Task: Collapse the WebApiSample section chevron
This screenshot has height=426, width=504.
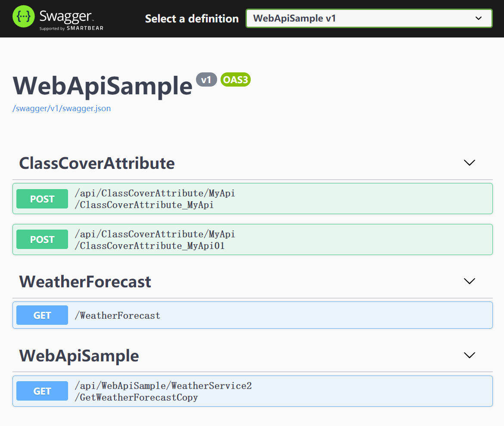Action: coord(469,355)
